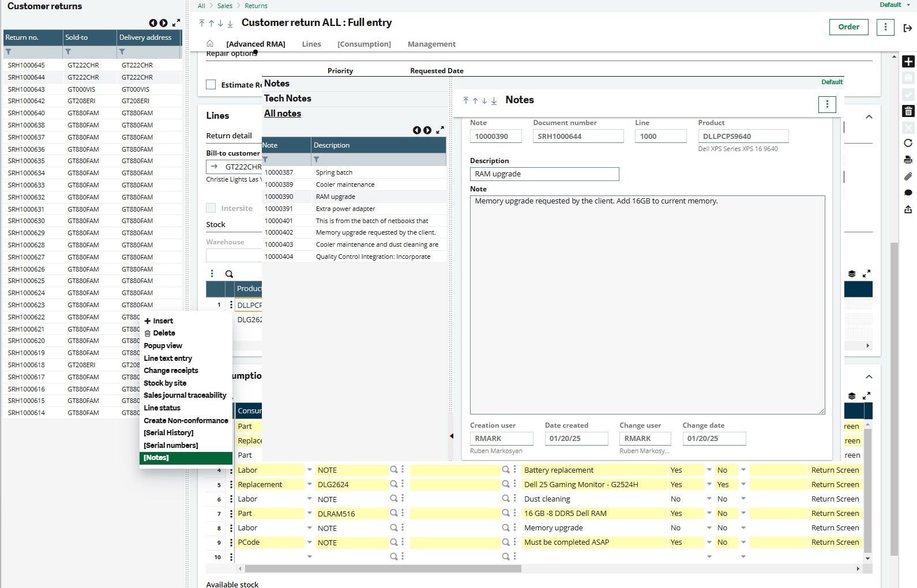Open attachments with the paperclip icon
Viewport: 917px width, 588px height.
click(908, 176)
